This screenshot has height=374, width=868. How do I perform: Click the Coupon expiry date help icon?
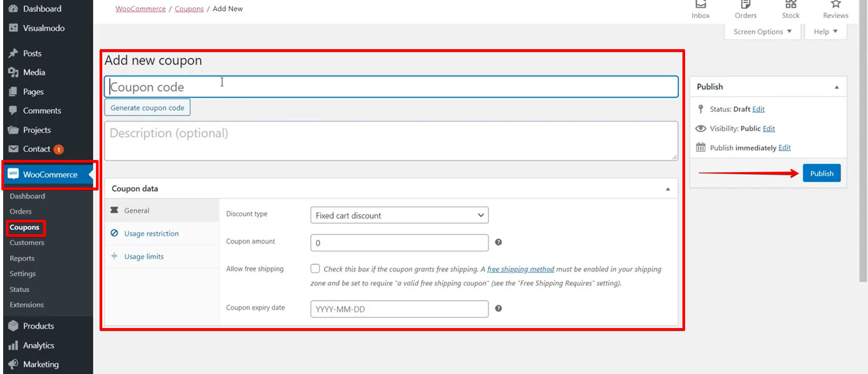(498, 309)
